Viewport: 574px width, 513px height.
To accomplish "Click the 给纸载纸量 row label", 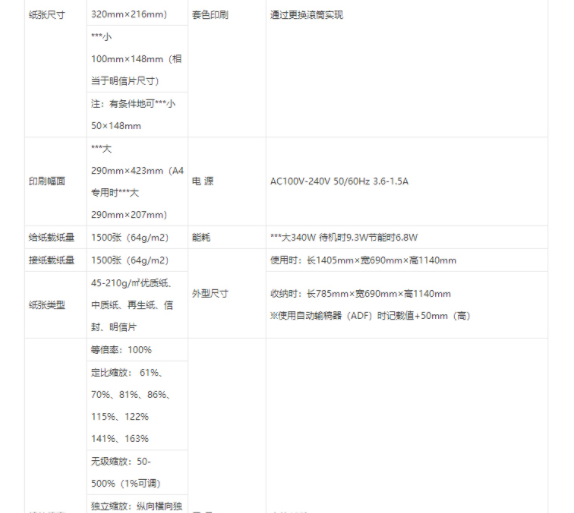I will pos(52,238).
